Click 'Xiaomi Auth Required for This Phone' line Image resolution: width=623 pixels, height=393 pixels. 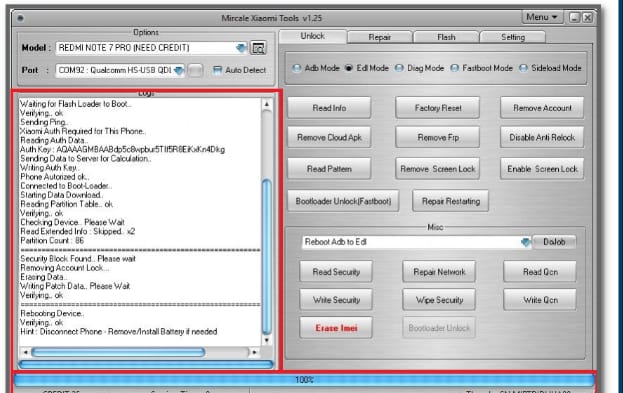83,131
